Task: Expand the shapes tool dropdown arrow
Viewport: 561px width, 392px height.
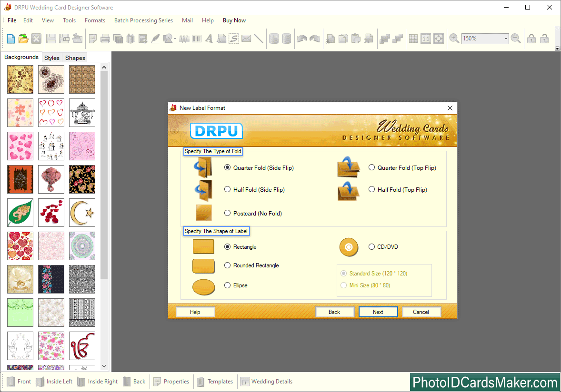Action: (x=175, y=39)
